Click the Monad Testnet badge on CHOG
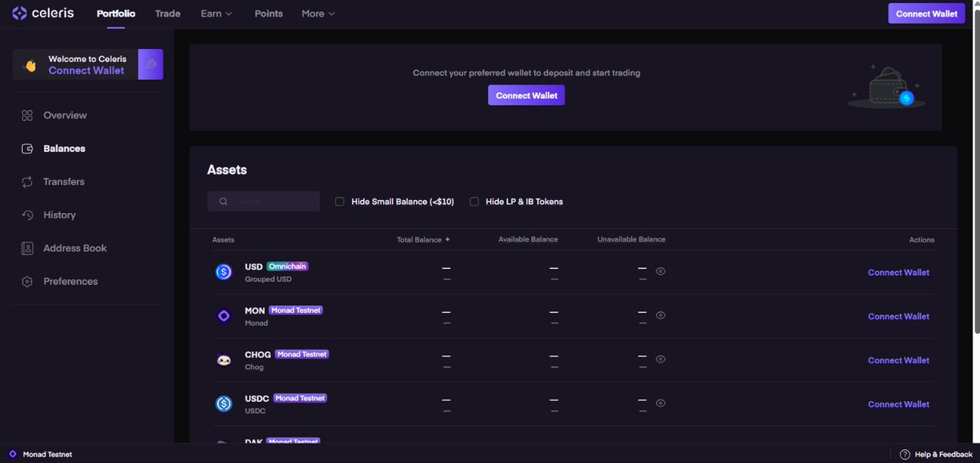Viewport: 980px width, 463px height. pyautogui.click(x=302, y=354)
